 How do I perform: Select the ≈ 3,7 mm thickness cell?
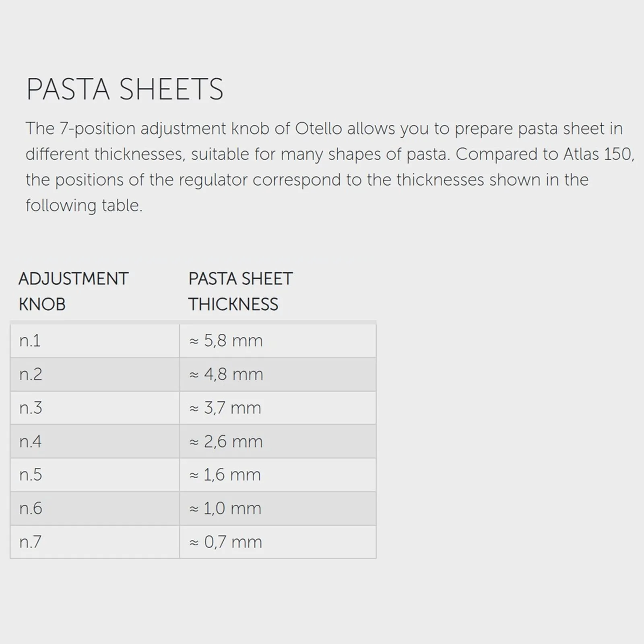point(278,408)
